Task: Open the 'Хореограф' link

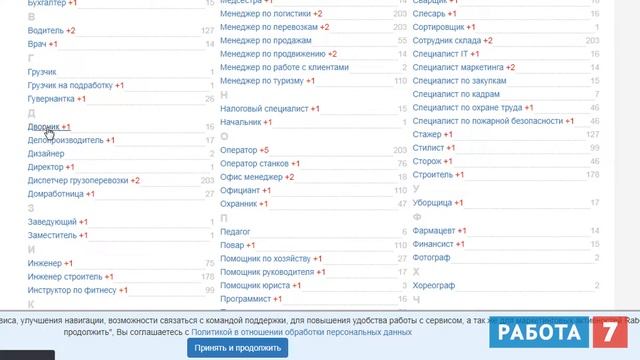Action: (433, 286)
